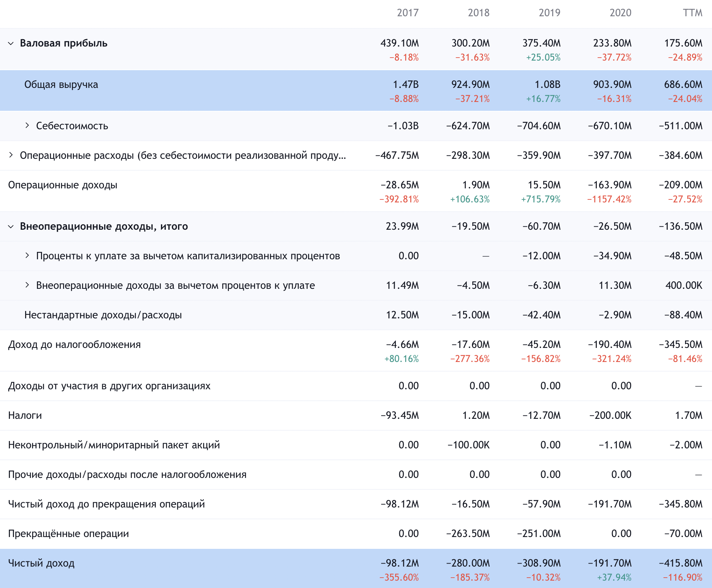The width and height of the screenshot is (712, 588).
Task: Expand Проценты к уплате row
Action: tap(27, 256)
